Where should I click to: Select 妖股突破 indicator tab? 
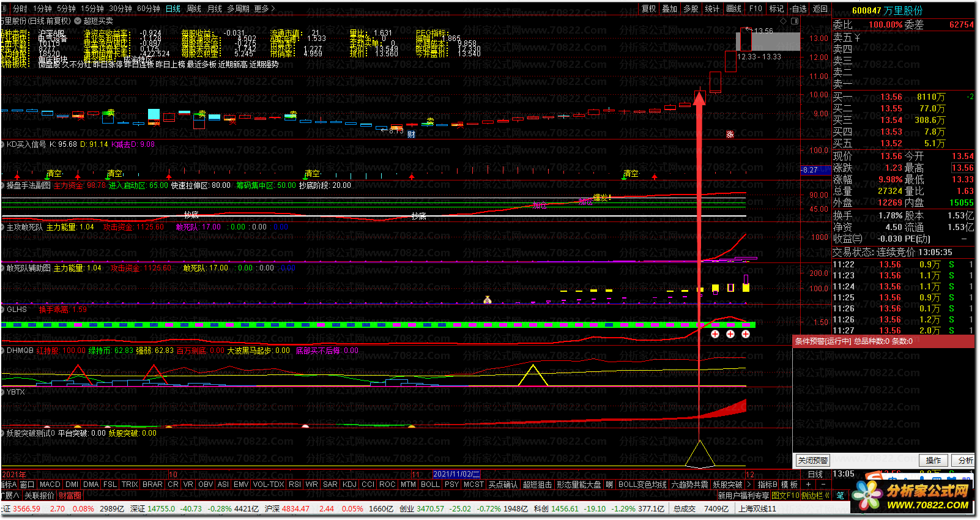(727, 484)
